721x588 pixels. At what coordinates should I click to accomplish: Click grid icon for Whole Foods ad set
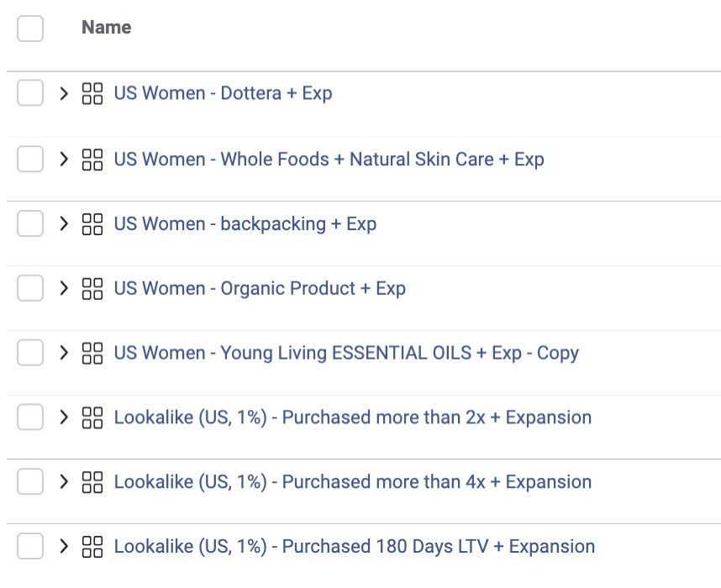[x=92, y=160]
